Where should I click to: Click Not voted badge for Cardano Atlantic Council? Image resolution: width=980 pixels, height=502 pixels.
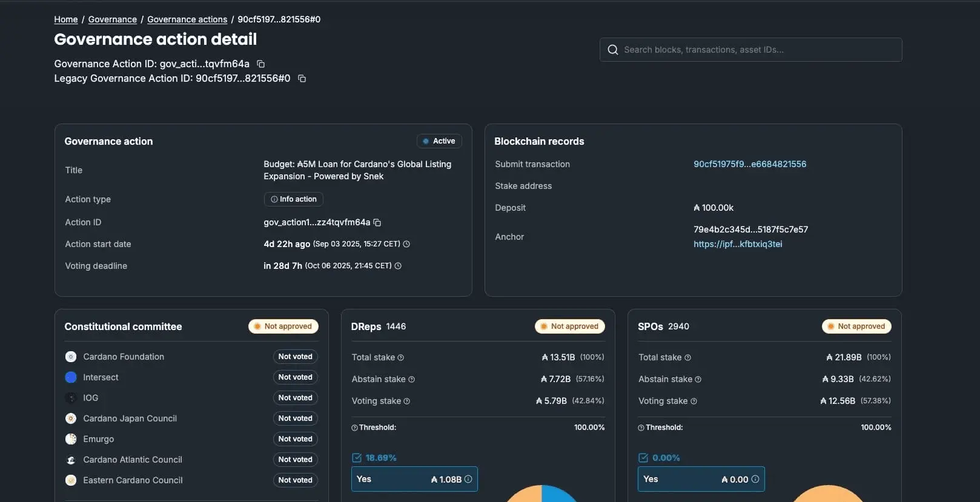coord(295,460)
